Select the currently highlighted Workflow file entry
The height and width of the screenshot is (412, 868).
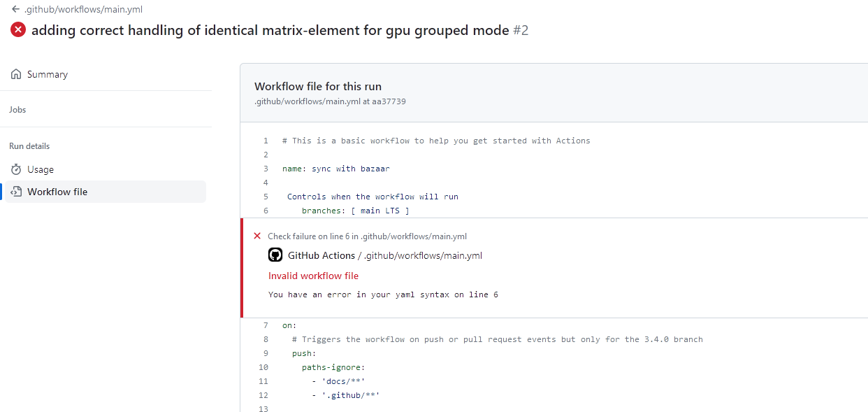(57, 191)
